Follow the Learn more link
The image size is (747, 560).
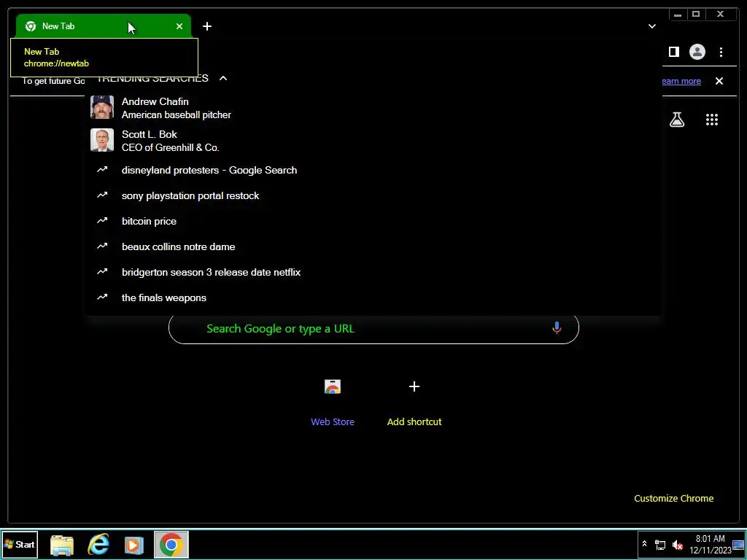click(x=681, y=81)
